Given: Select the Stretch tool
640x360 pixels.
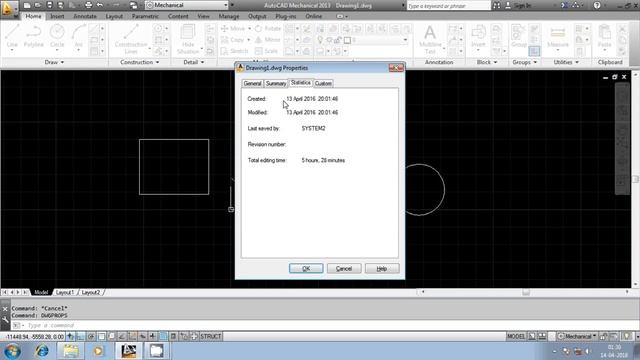Looking at the screenshot, I should (234, 51).
